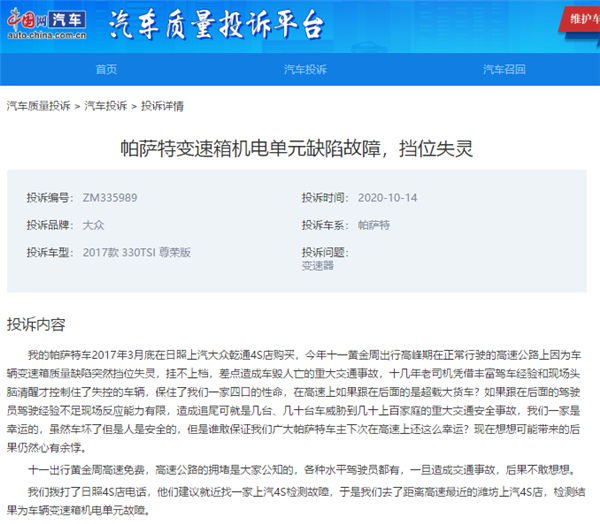Click the red 维护车 banner button
Viewport: 600px width, 524px height.
point(580,19)
